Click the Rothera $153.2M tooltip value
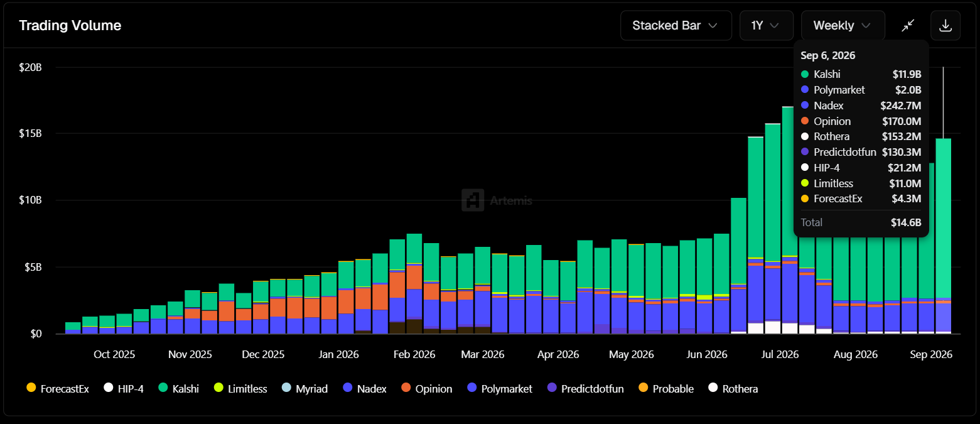The width and height of the screenshot is (980, 424). point(902,136)
